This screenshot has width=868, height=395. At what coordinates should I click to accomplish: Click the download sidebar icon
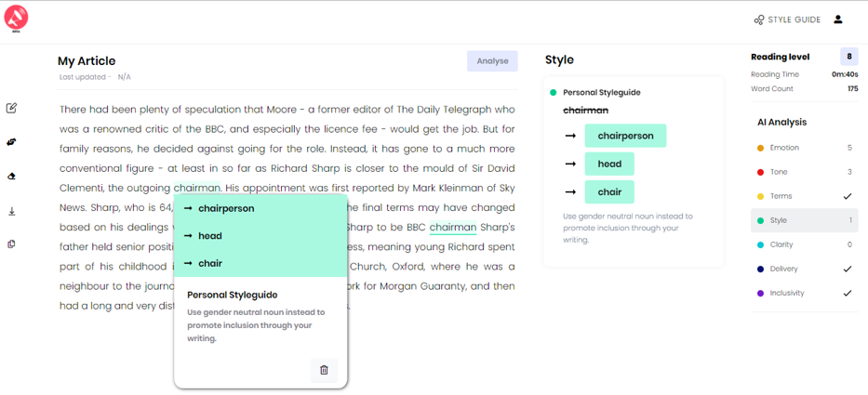click(11, 211)
